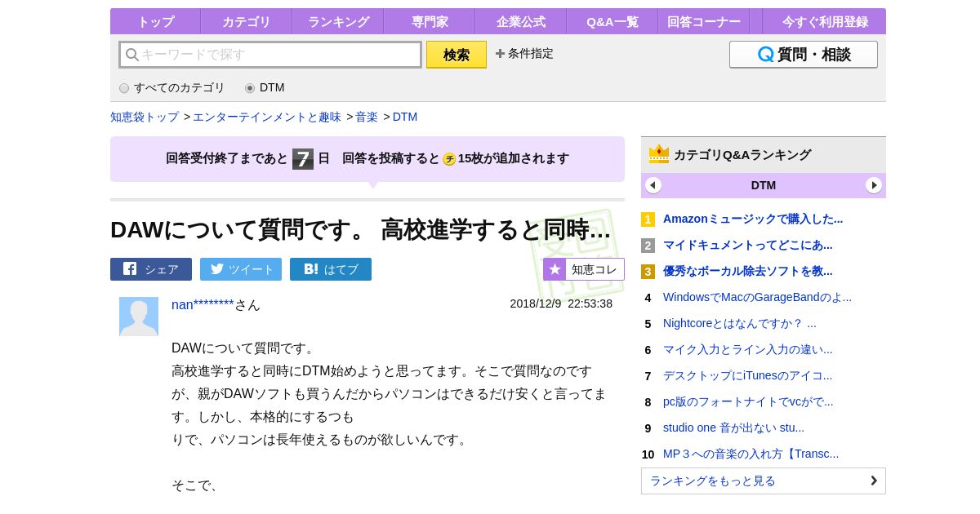Open ranking 2 マイドキュメントってどこにあ
Screen dimensions: 980x514
click(x=748, y=245)
